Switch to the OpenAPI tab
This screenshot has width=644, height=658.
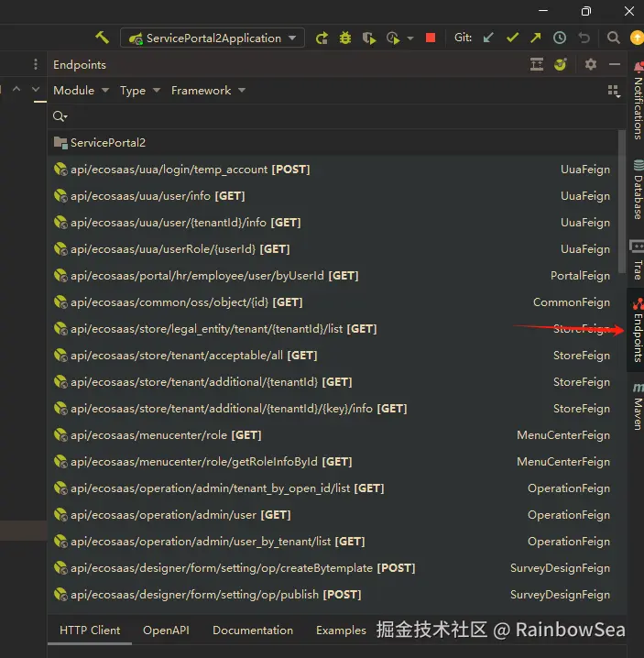coord(166,631)
